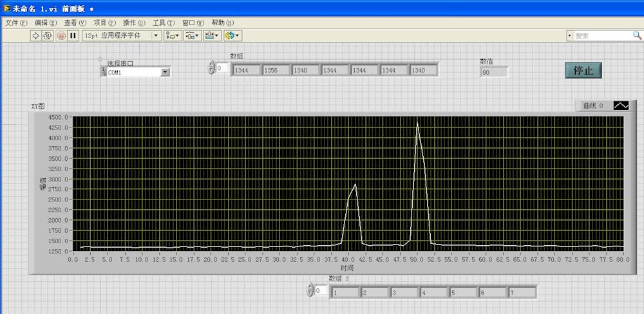The width and height of the screenshot is (644, 314).
Task: Click the 80.0 x-axis maximum value
Action: click(x=623, y=259)
